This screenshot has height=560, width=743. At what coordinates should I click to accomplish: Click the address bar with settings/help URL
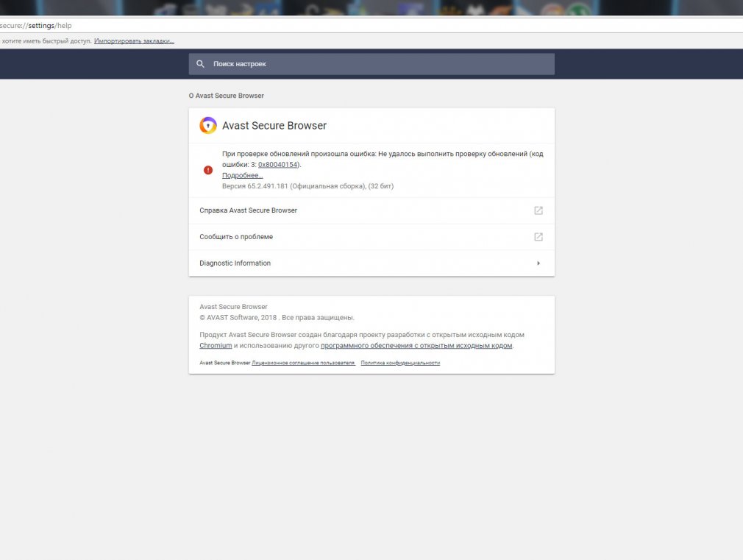(371, 26)
